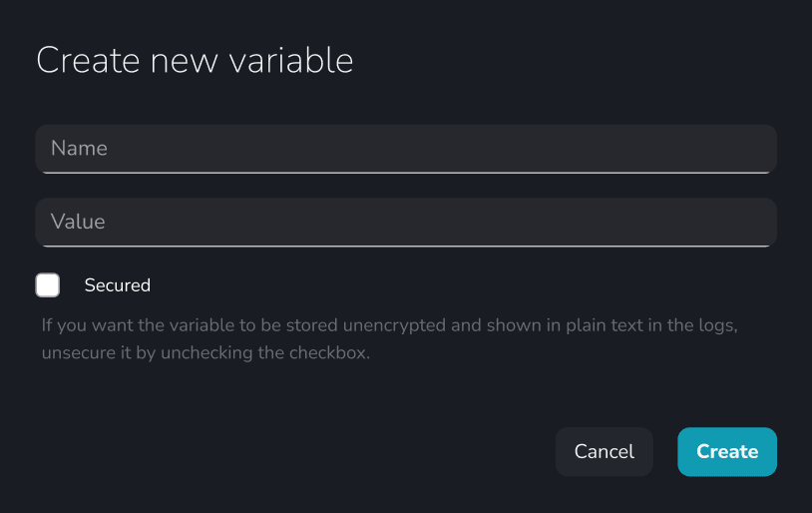Focus the field with the Value placeholder
Viewport: 812px width, 513px height.
(406, 223)
